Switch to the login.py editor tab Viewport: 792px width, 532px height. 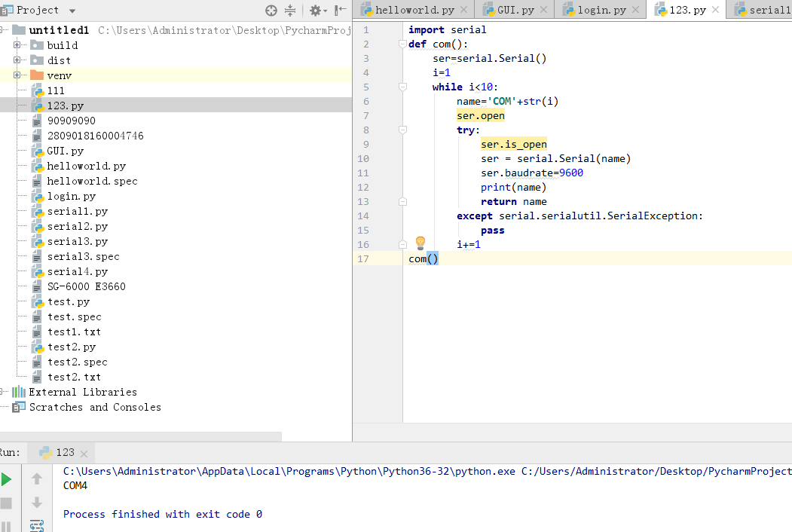click(601, 10)
